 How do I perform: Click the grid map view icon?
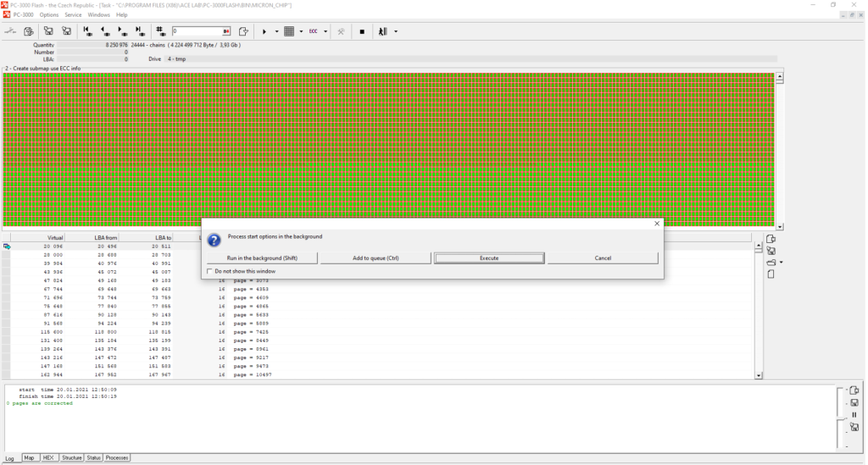[288, 31]
